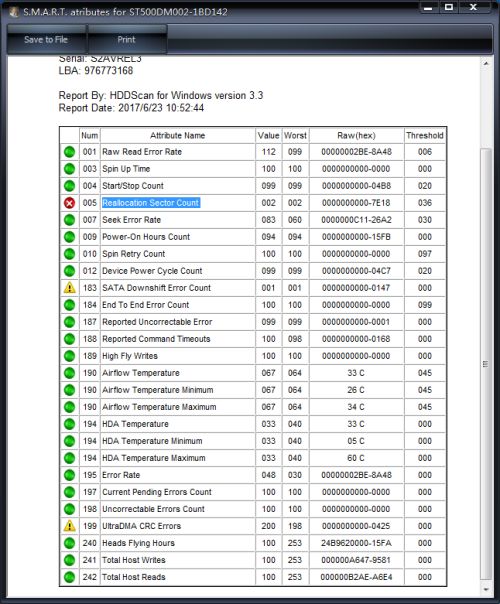Select the highlighted Reallocation Sector Count text

151,203
